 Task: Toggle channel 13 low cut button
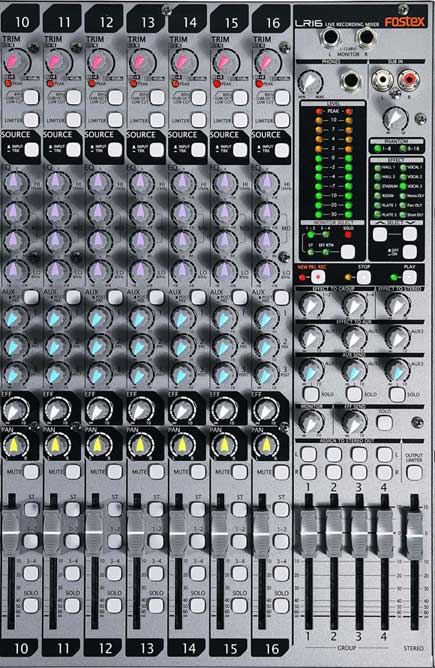click(x=157, y=97)
